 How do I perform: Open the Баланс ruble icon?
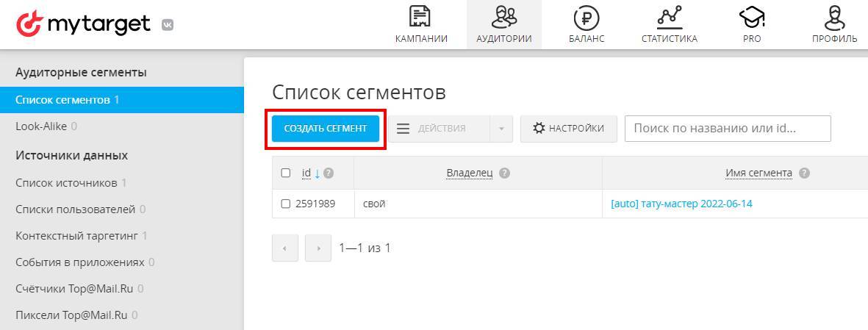586,17
